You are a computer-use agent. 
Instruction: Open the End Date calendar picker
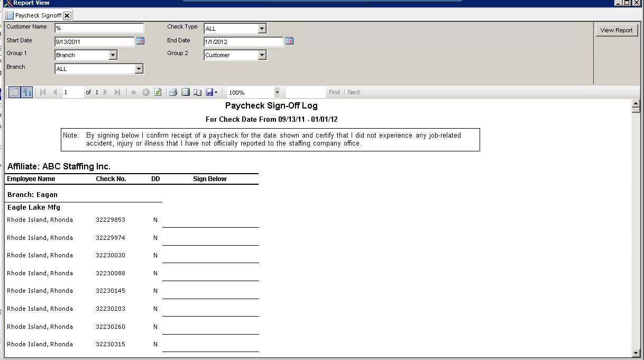289,41
